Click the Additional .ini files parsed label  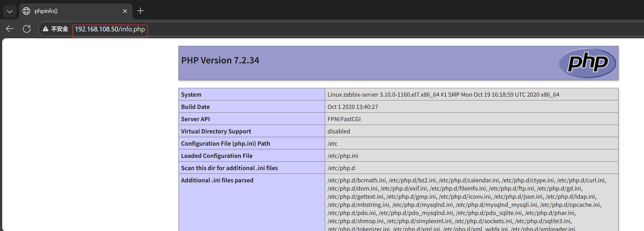click(x=217, y=180)
